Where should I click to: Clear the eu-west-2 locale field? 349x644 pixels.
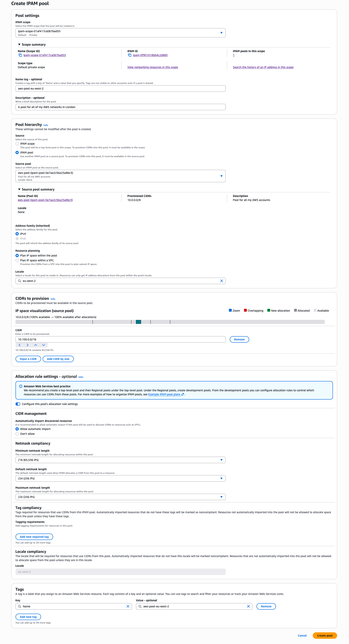221,281
